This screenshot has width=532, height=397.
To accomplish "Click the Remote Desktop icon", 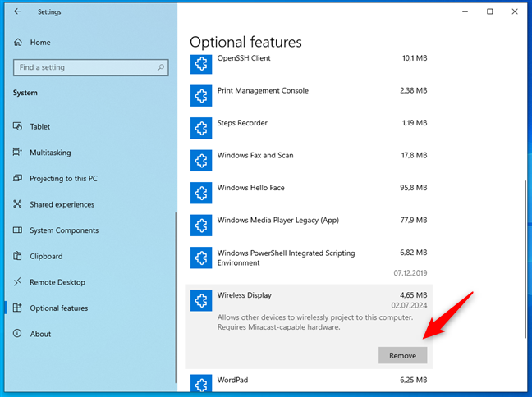I will point(17,281).
